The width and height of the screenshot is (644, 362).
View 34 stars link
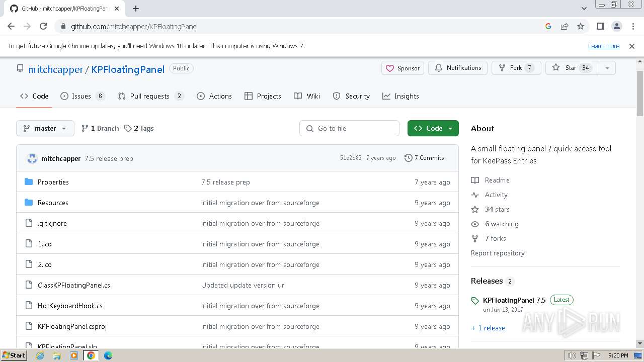(491, 209)
